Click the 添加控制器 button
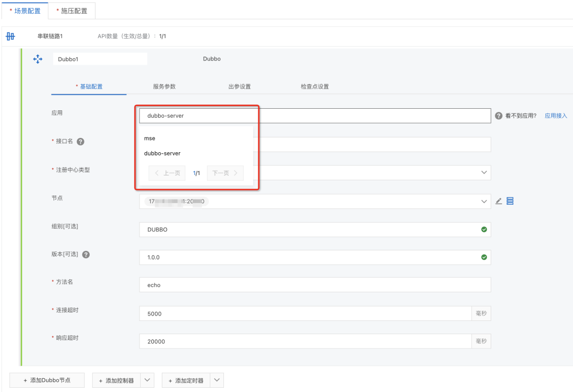The height and width of the screenshot is (392, 573). (x=116, y=380)
